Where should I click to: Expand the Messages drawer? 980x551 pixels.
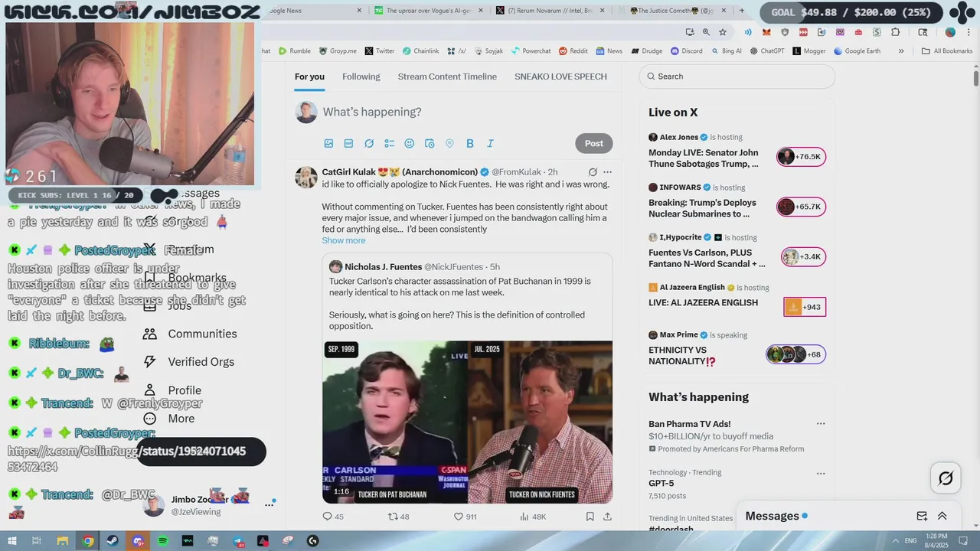942,516
